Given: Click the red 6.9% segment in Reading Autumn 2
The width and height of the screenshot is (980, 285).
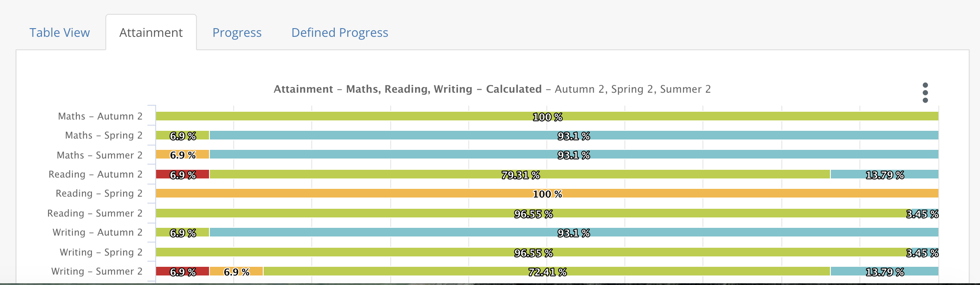Looking at the screenshot, I should [183, 174].
